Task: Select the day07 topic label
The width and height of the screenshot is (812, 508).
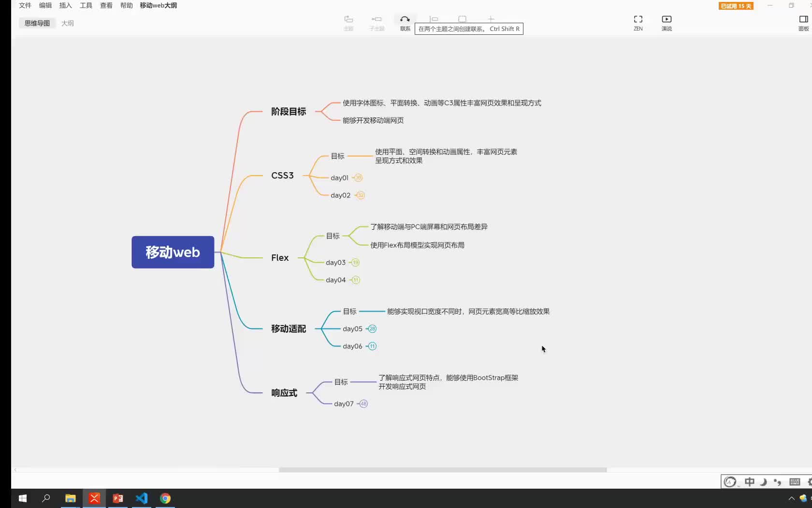Action: click(344, 404)
